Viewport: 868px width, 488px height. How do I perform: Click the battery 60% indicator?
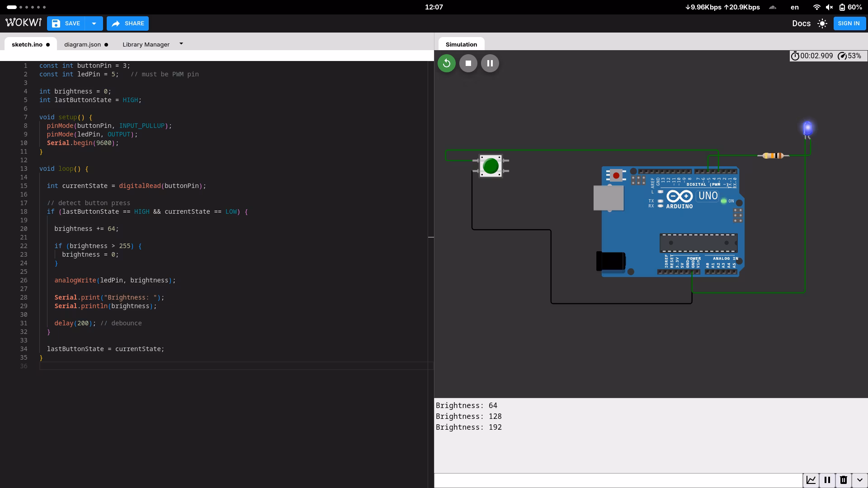tap(850, 7)
